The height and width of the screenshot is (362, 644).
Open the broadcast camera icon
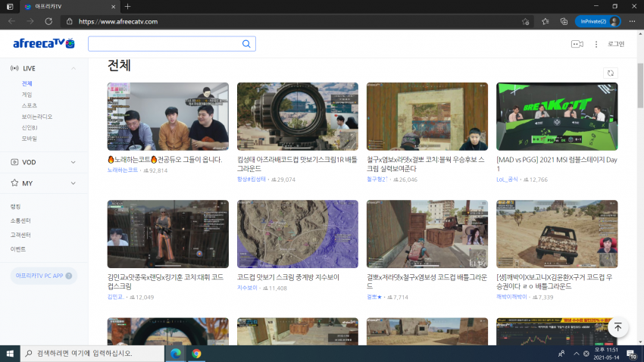[577, 44]
